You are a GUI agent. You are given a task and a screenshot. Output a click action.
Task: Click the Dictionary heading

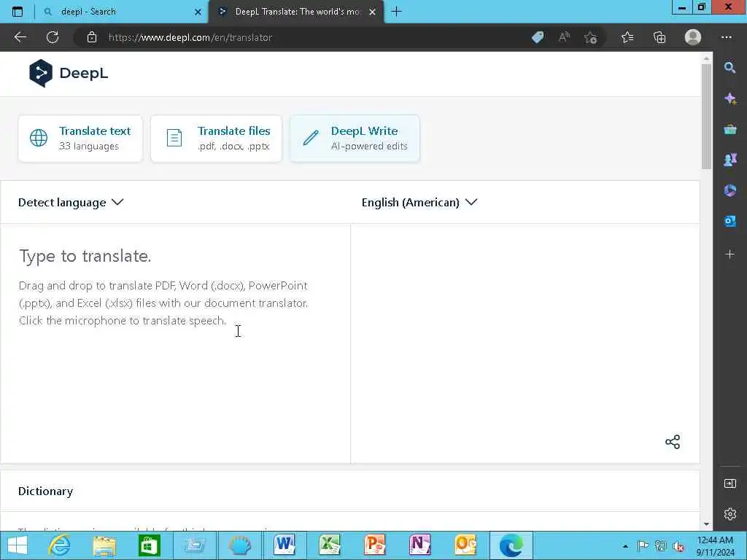click(x=46, y=491)
